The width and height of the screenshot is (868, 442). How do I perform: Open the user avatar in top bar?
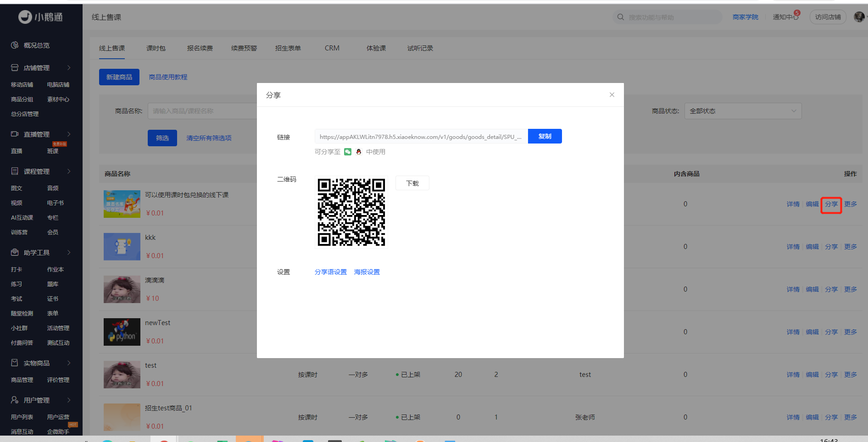[859, 17]
